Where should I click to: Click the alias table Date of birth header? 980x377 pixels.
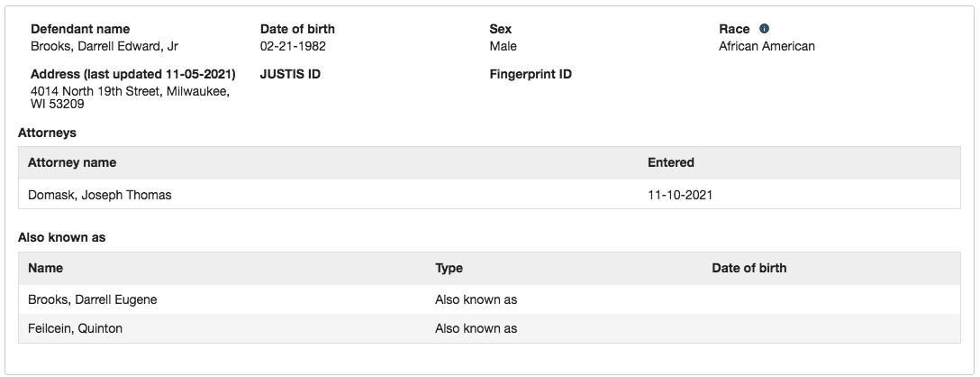coord(749,268)
